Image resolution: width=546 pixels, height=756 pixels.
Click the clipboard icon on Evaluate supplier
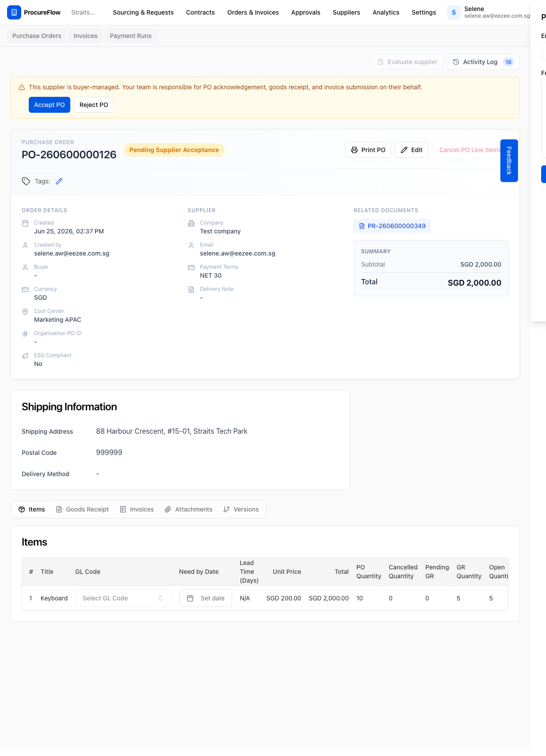click(380, 62)
